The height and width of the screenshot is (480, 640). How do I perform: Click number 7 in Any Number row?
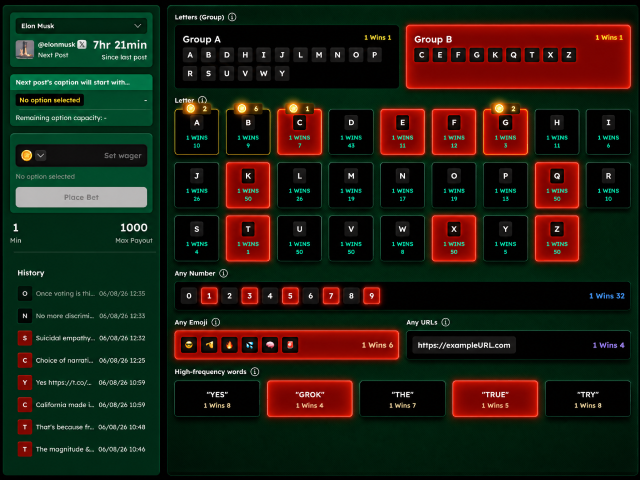point(331,296)
